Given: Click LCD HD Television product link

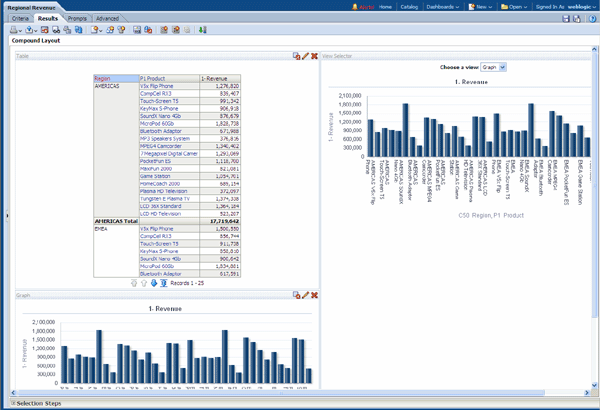Looking at the screenshot, I should 160,214.
